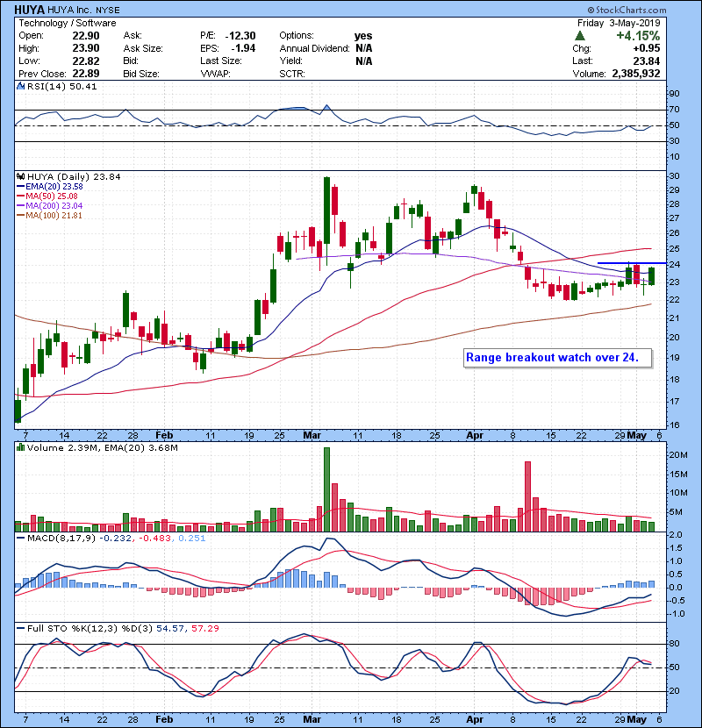Screen dimensions: 702x728
Task: Click the HUYA ticker symbol title
Action: [29, 10]
